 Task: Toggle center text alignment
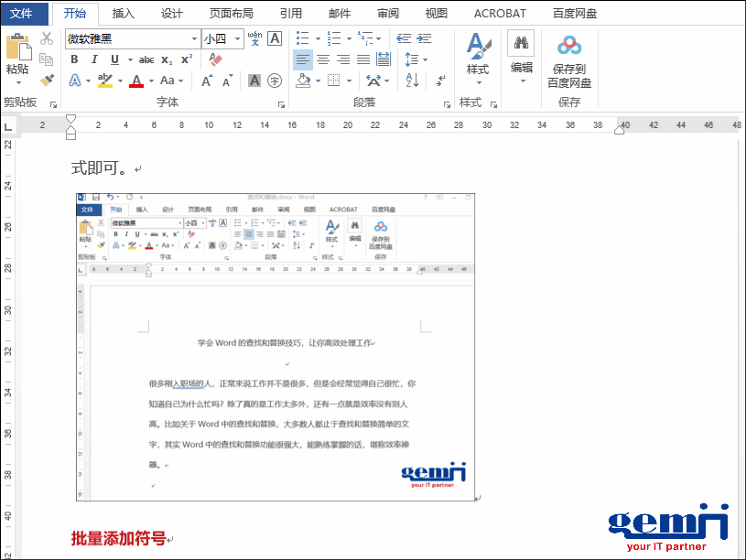pyautogui.click(x=323, y=59)
